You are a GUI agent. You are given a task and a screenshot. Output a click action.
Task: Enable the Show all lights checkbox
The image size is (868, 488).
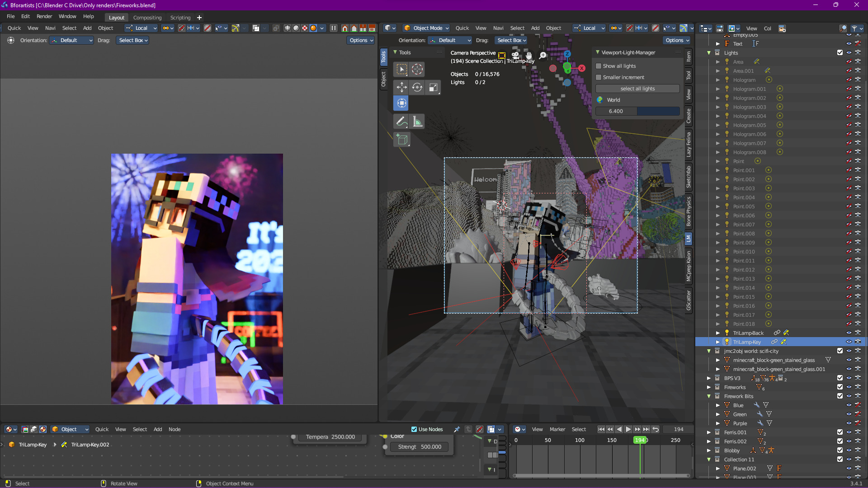[x=599, y=66]
